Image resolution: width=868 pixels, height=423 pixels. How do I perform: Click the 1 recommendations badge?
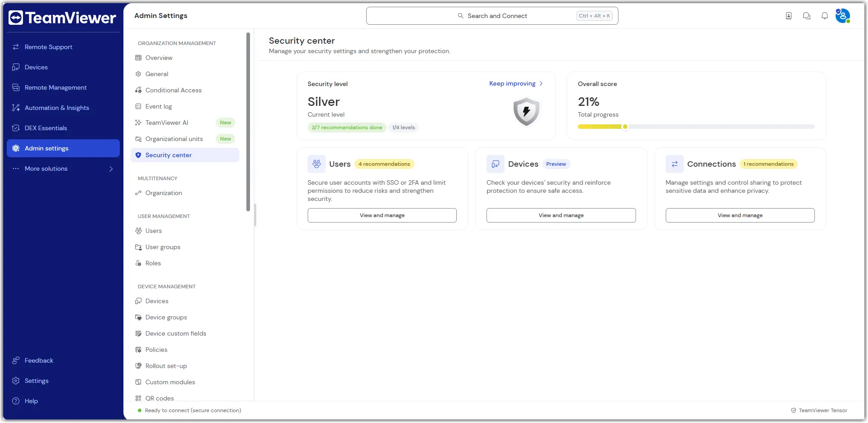pyautogui.click(x=768, y=164)
